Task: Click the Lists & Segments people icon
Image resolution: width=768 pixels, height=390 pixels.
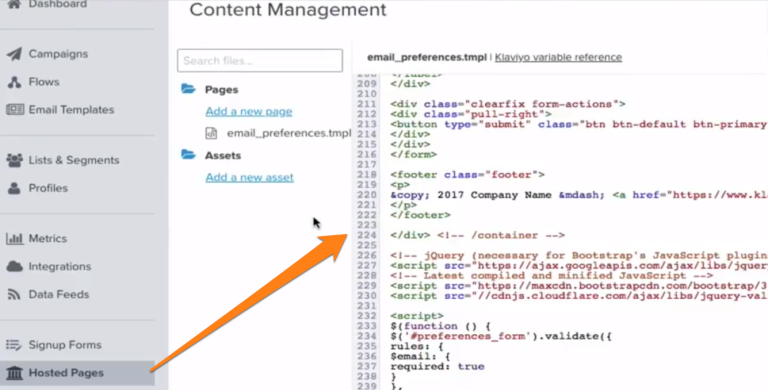Action: [x=15, y=160]
